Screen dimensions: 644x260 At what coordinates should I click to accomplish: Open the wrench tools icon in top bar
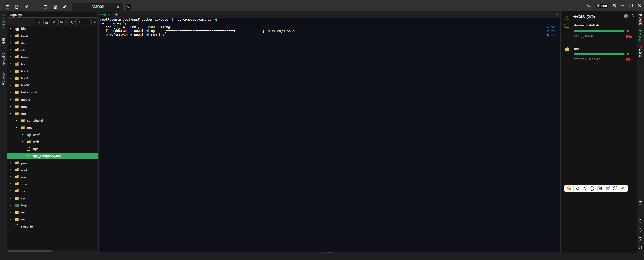[x=65, y=7]
